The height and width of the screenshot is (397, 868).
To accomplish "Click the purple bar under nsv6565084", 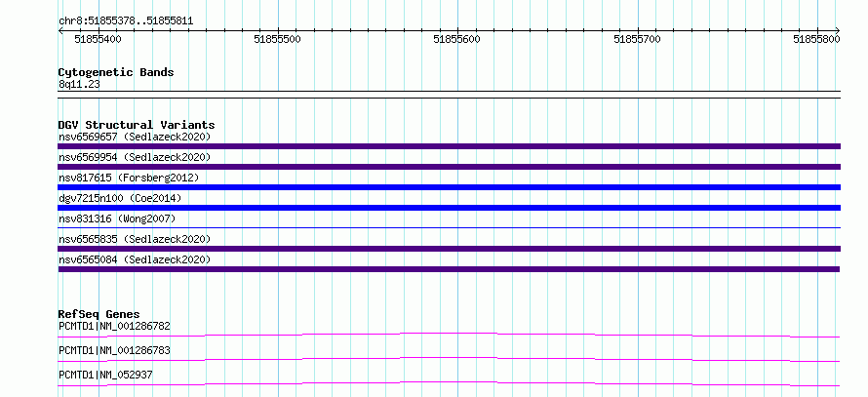I will [x=449, y=269].
